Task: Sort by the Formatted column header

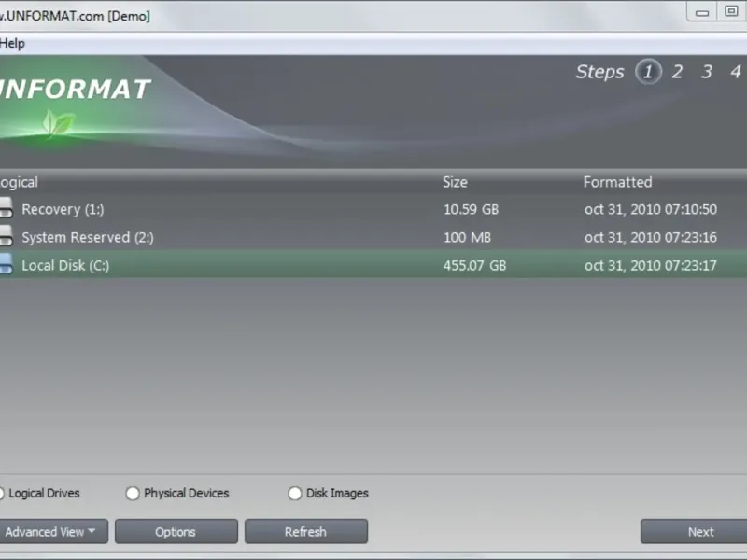Action: (x=617, y=182)
